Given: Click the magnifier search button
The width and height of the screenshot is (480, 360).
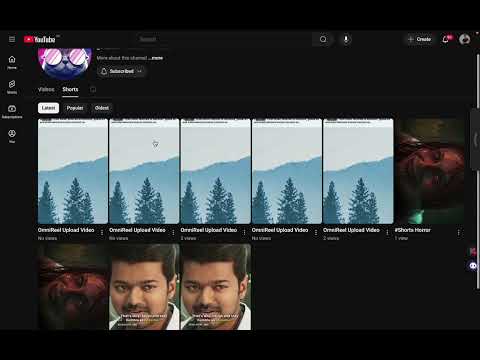Looking at the screenshot, I should pos(323,39).
